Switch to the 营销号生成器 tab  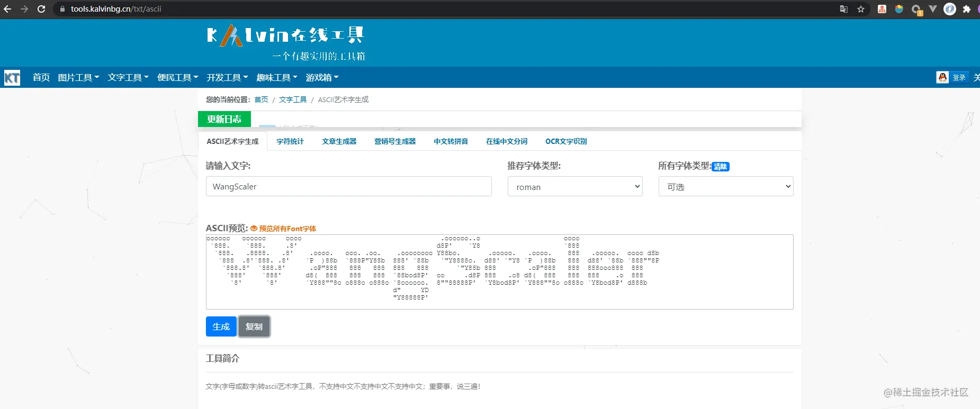click(x=395, y=141)
